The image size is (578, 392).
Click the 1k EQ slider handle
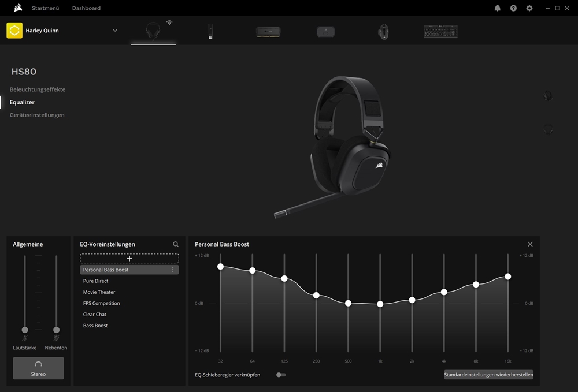click(380, 304)
